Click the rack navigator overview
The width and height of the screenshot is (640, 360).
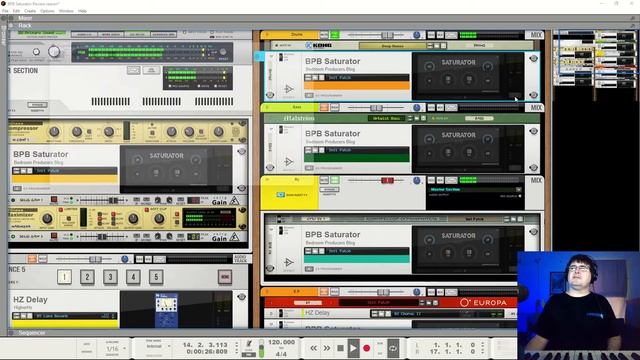pos(596,59)
